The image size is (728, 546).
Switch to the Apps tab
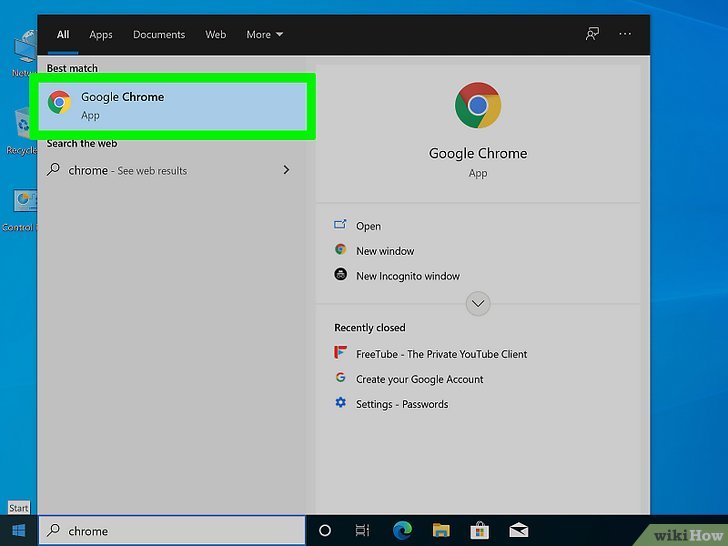101,34
